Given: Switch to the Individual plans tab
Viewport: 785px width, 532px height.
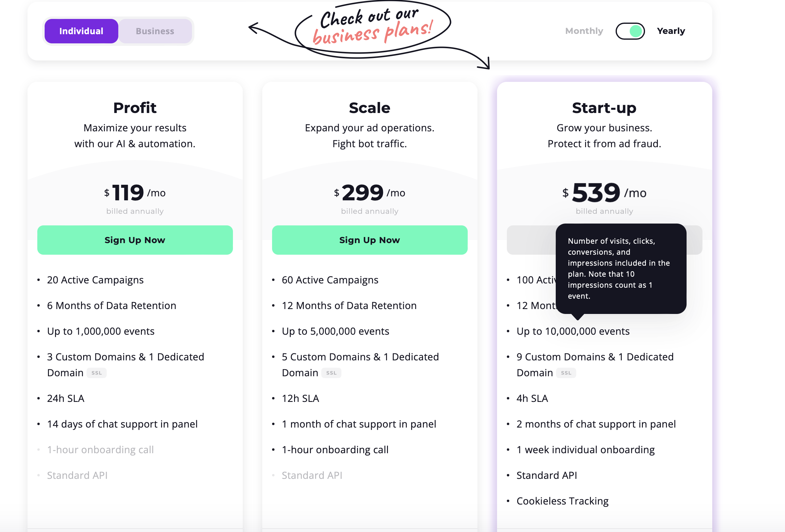Looking at the screenshot, I should [x=81, y=31].
